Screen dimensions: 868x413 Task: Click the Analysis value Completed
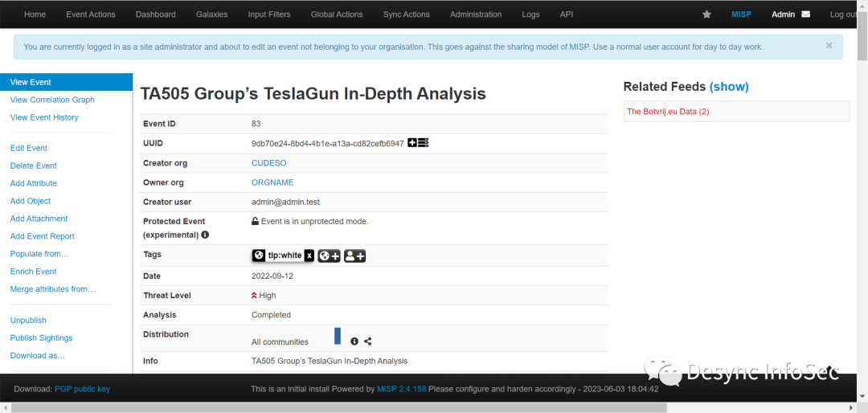tap(272, 315)
